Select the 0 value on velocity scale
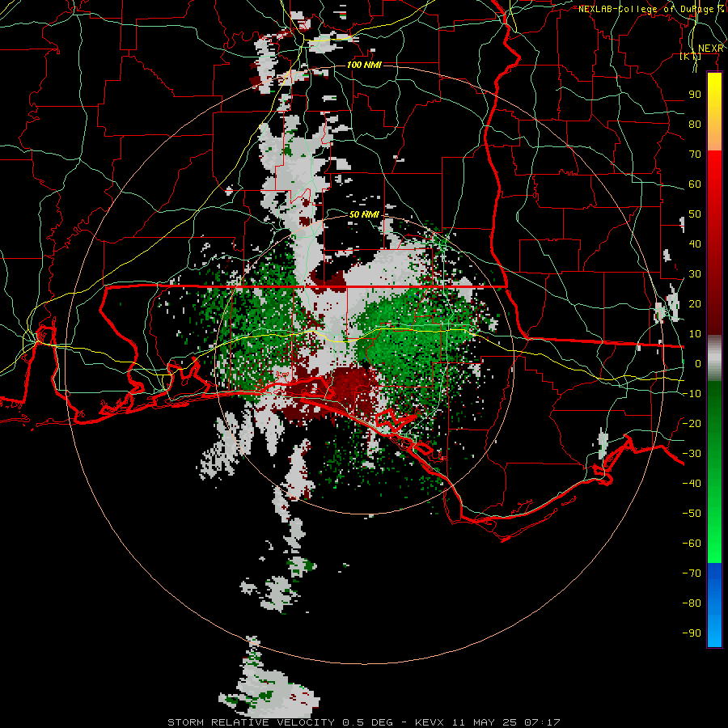 [x=698, y=363]
